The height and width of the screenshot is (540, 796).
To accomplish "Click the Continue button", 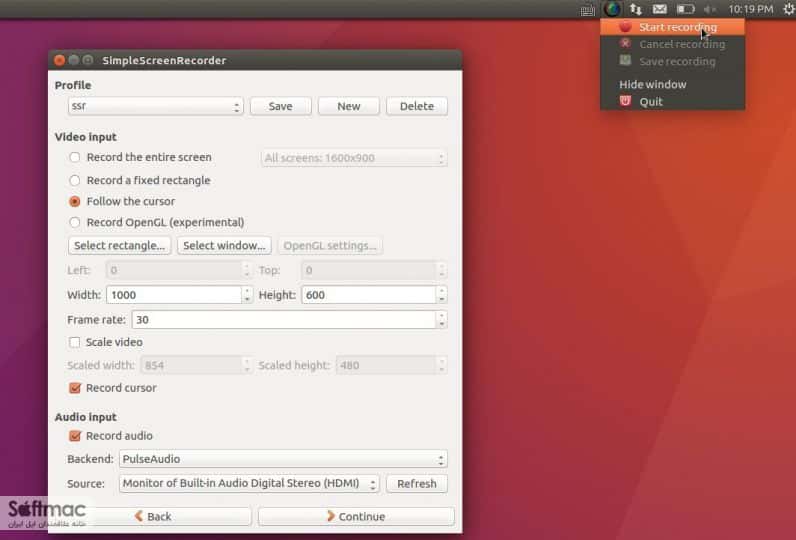I will (356, 516).
